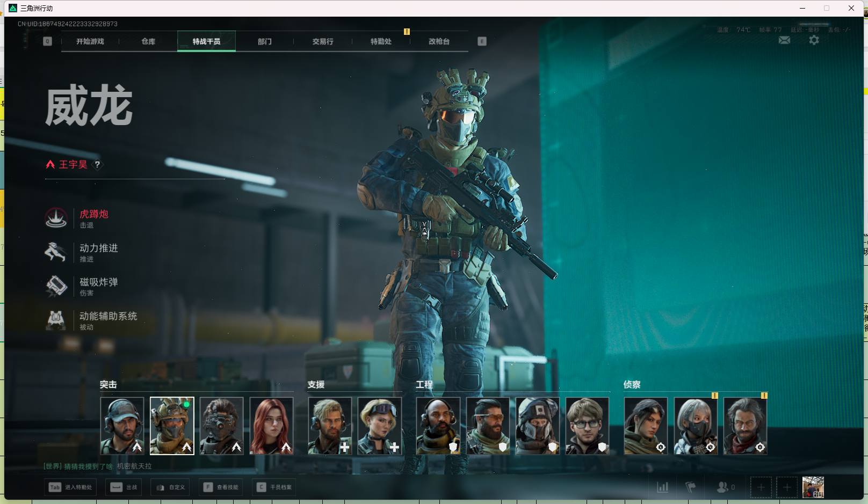Select the 动能辅助系统 passive skill icon
The width and height of the screenshot is (868, 504).
(x=56, y=320)
